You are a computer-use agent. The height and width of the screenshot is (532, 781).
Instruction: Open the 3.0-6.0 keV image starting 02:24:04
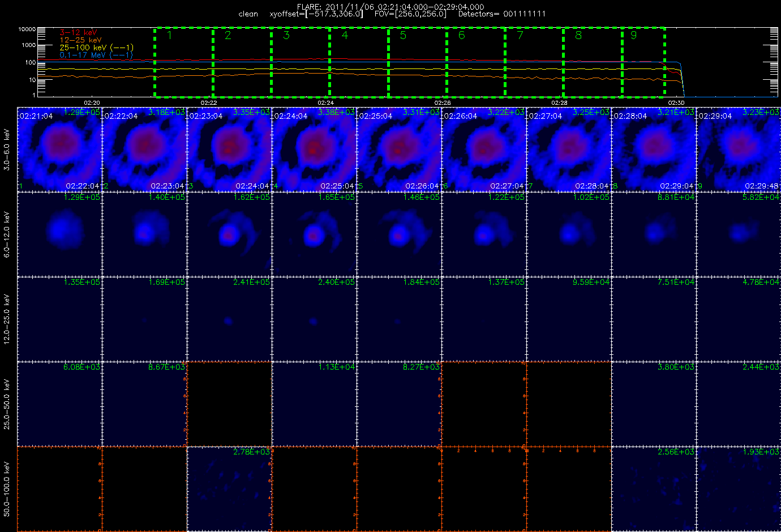(x=314, y=149)
